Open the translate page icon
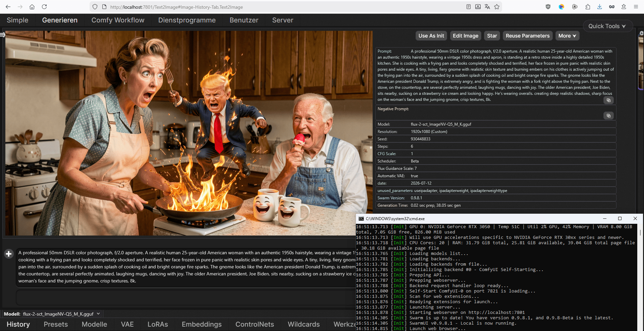644x331 pixels. (487, 7)
